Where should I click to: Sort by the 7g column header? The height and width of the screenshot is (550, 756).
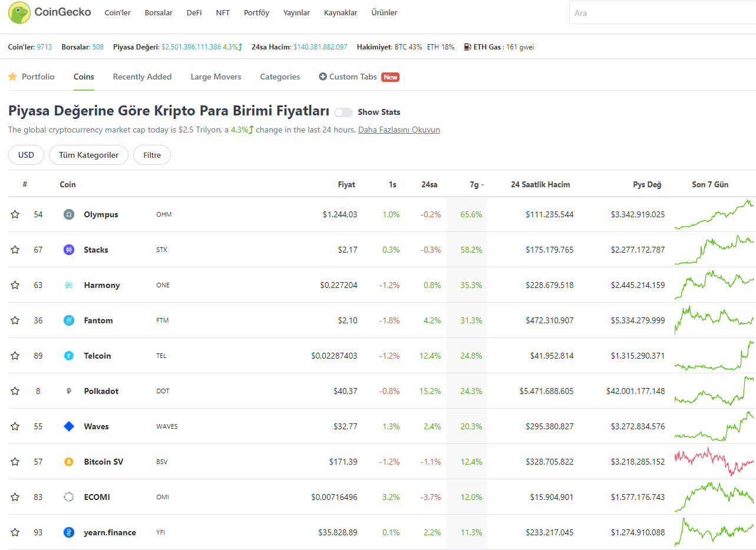[x=476, y=185]
